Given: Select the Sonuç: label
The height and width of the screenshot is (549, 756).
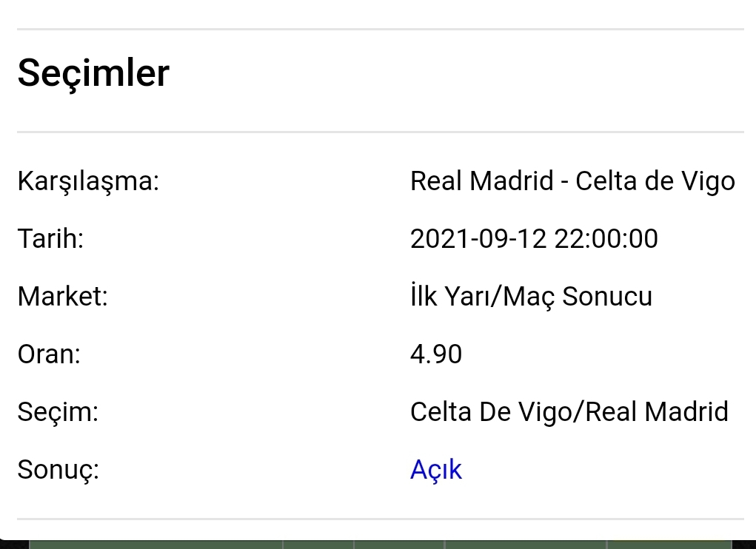Looking at the screenshot, I should point(58,470).
